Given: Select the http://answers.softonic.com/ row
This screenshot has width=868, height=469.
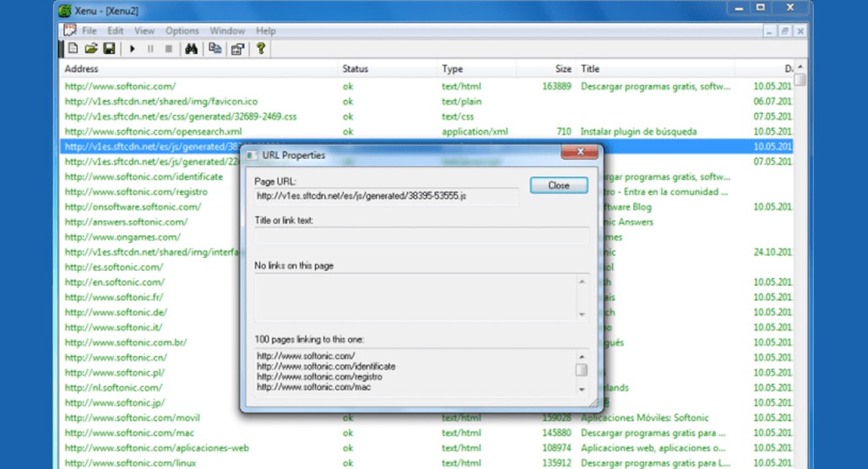Looking at the screenshot, I should click(126, 222).
